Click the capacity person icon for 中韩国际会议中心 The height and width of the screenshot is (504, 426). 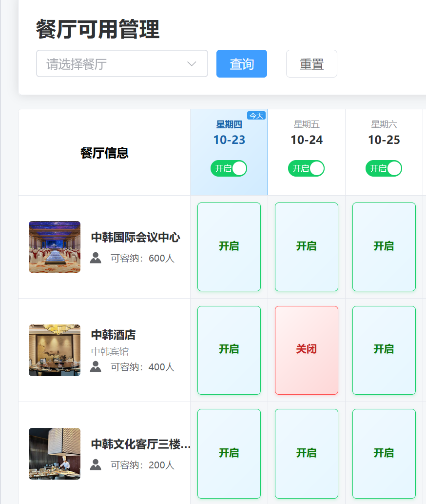click(x=96, y=258)
